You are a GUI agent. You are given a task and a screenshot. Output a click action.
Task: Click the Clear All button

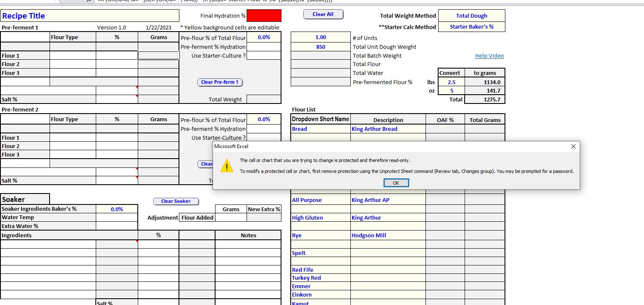pyautogui.click(x=323, y=14)
